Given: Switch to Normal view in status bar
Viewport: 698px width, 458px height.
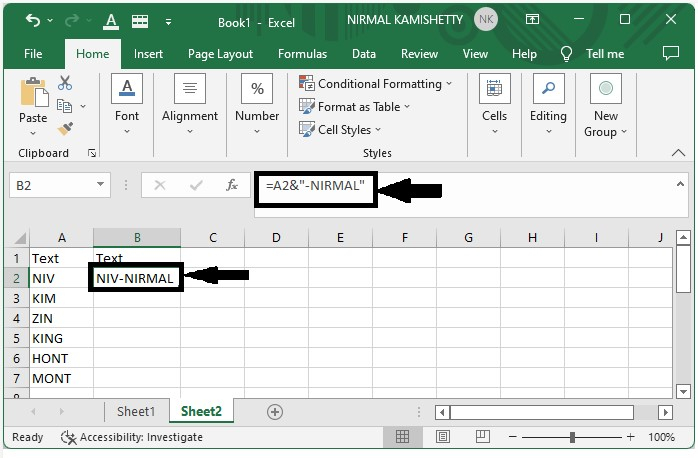Looking at the screenshot, I should [x=402, y=437].
